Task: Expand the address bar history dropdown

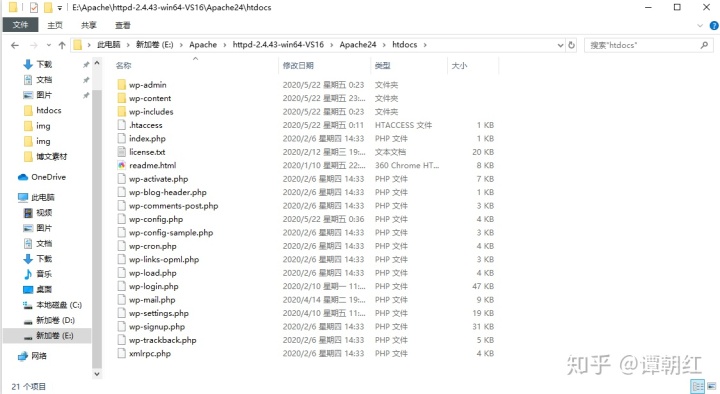Action: click(560, 45)
